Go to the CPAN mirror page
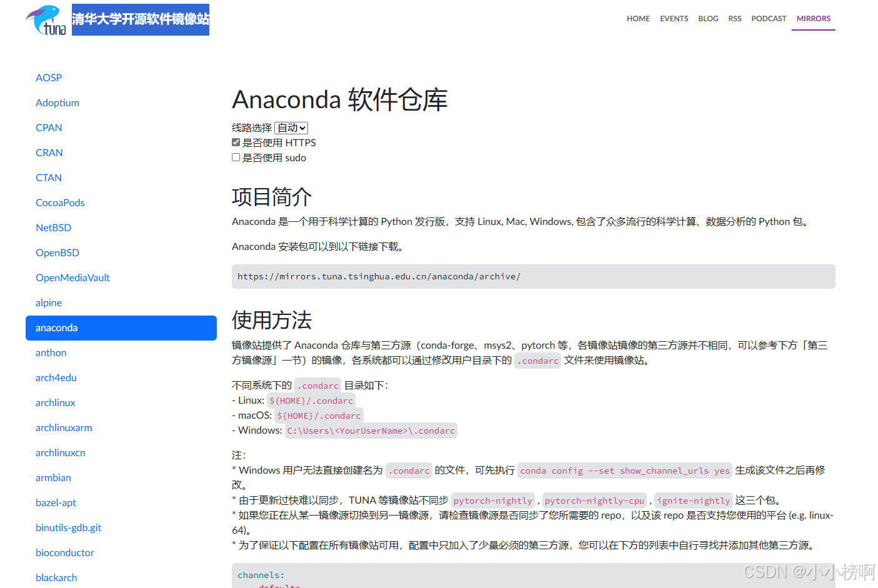The image size is (878, 588). (49, 127)
